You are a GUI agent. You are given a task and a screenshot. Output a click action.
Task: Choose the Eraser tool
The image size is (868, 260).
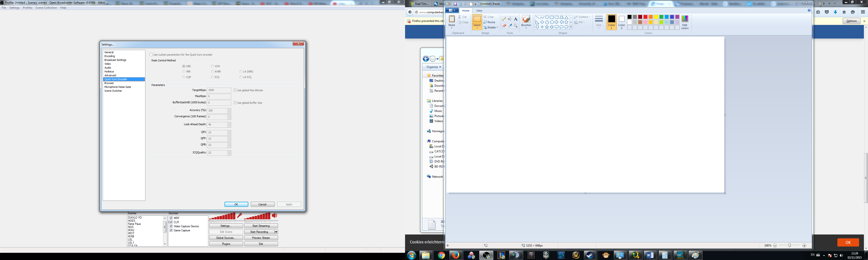pos(504,26)
